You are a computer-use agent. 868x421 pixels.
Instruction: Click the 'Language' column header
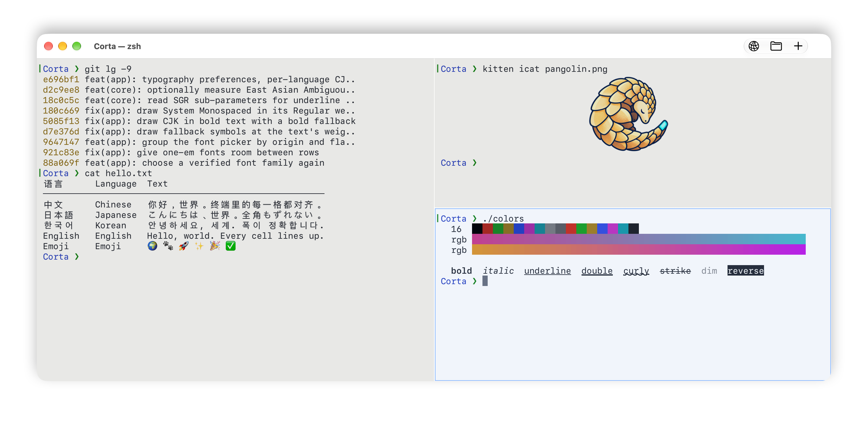(116, 184)
